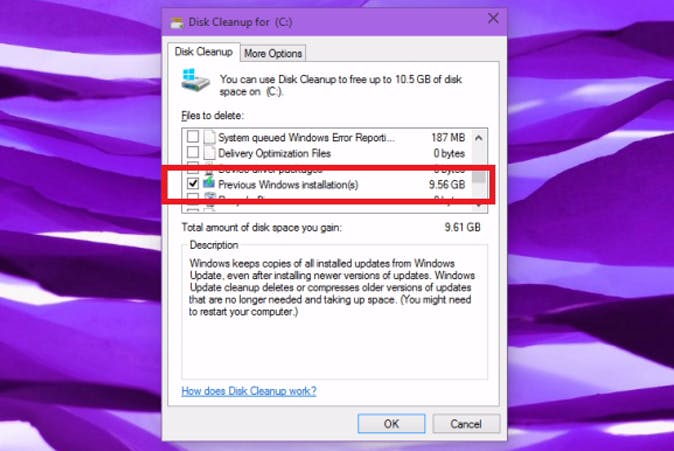Screen dimensions: 674x451
Task: Click the 9.56 GB size value
Action: [447, 184]
